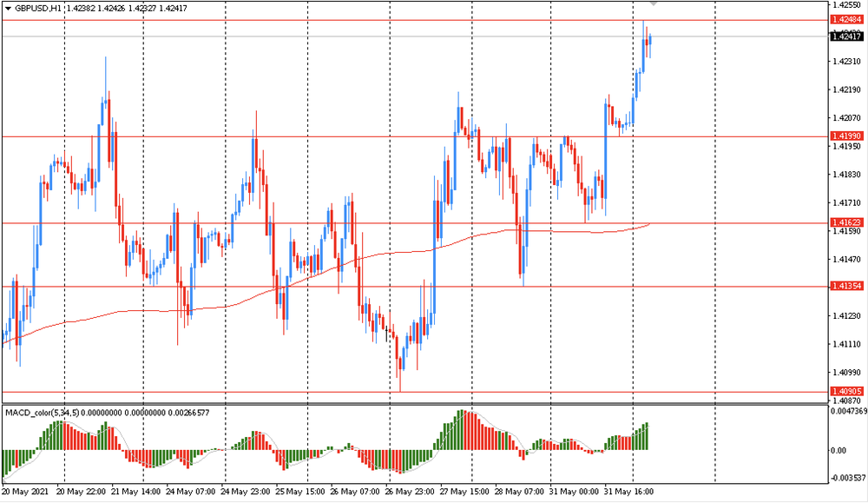The width and height of the screenshot is (868, 503).
Task: Click the 1.42070 price scale value
Action: click(847, 118)
